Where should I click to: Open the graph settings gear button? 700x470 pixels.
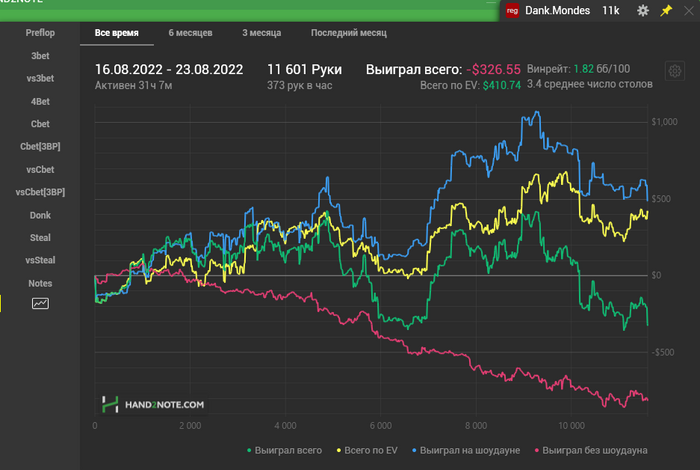pos(675,71)
